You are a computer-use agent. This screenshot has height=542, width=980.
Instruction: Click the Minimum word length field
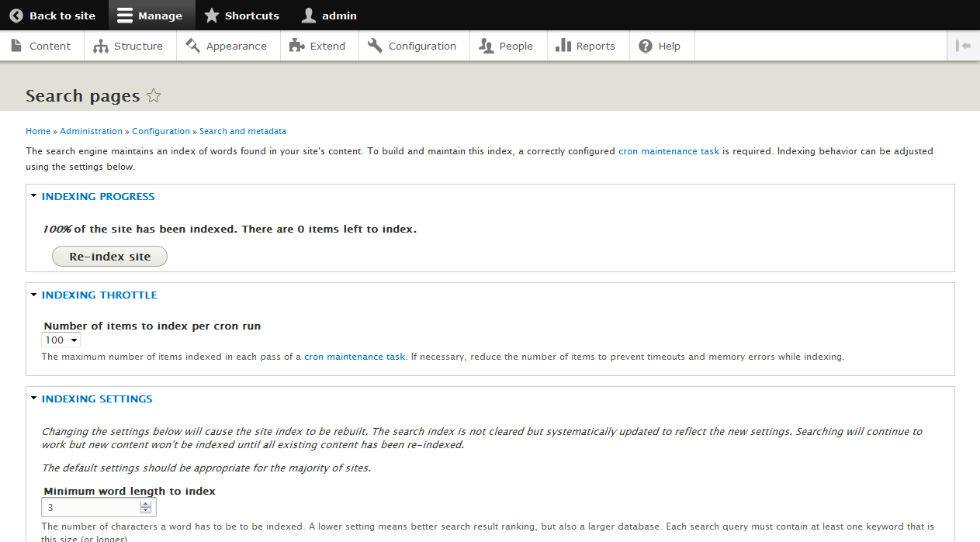click(91, 507)
